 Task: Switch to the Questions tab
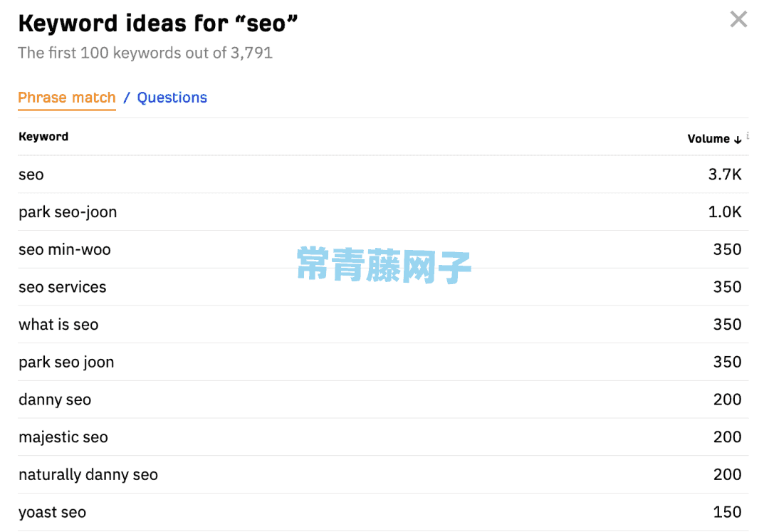pos(172,98)
